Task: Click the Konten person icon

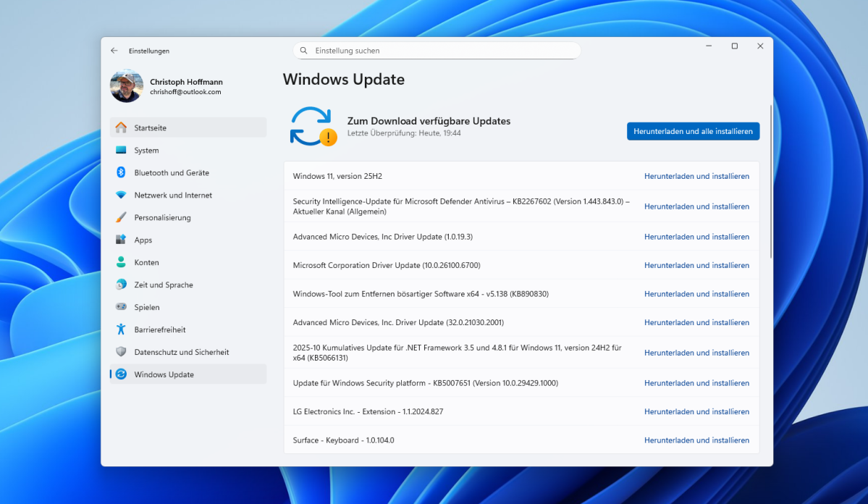Action: pos(121,262)
